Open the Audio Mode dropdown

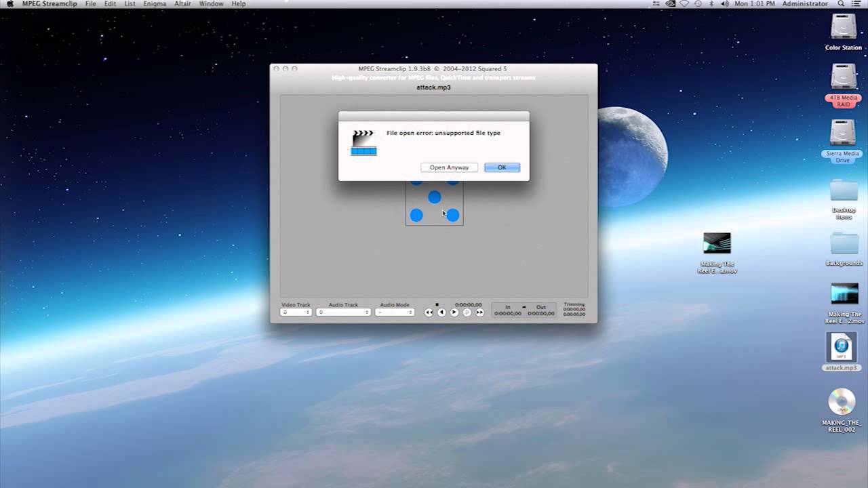[x=395, y=312]
